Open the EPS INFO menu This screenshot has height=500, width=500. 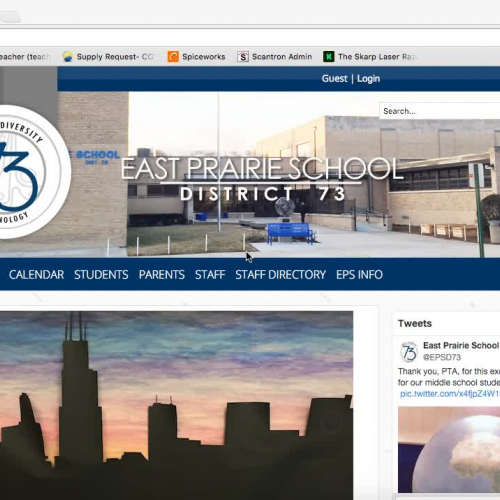(x=359, y=275)
